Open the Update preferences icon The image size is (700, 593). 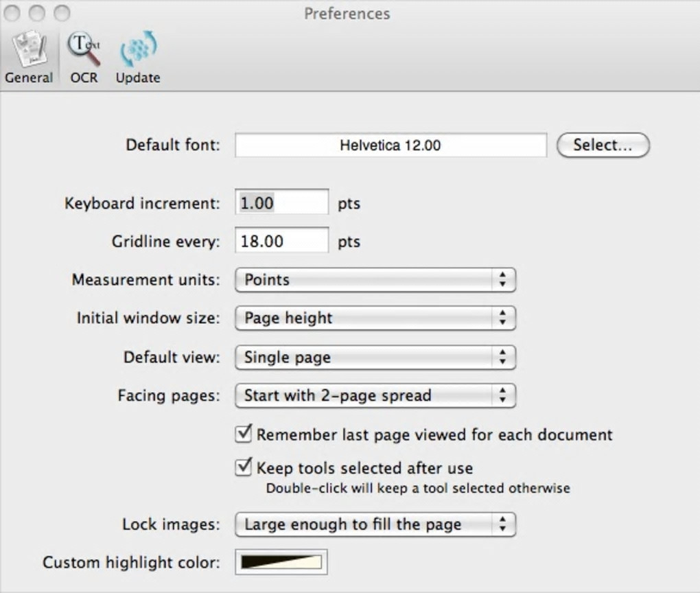tap(138, 48)
